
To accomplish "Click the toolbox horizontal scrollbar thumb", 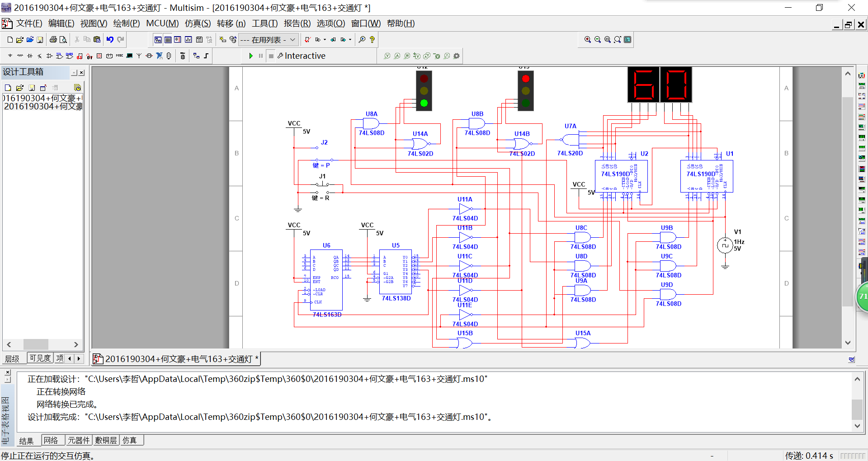I will [36, 344].
